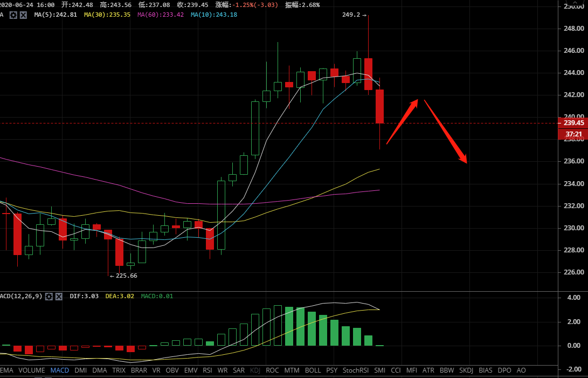Switch to the KDJ indicator
Viewport: 588px width, 378px height.
point(255,370)
